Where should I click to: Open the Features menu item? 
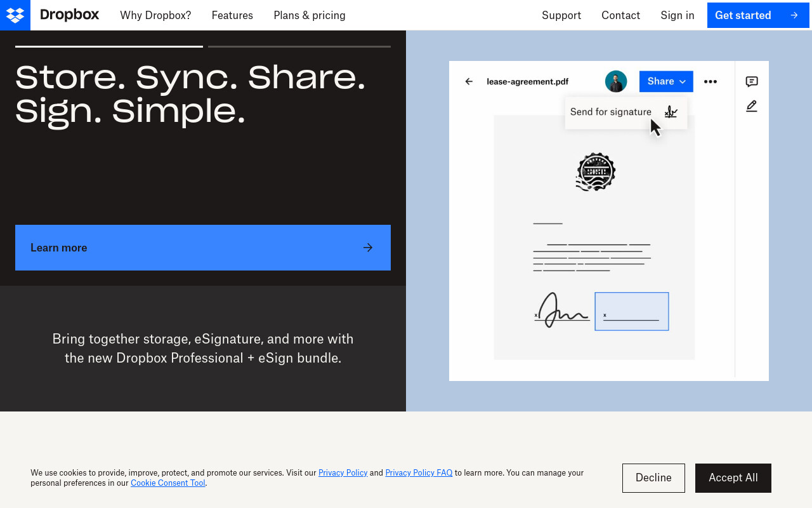coord(232,15)
